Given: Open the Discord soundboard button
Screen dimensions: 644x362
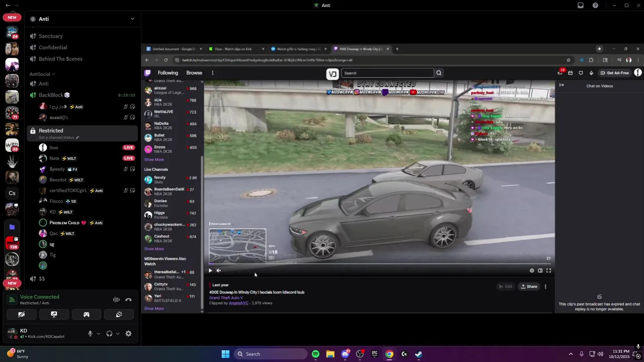Looking at the screenshot, I should 119,314.
